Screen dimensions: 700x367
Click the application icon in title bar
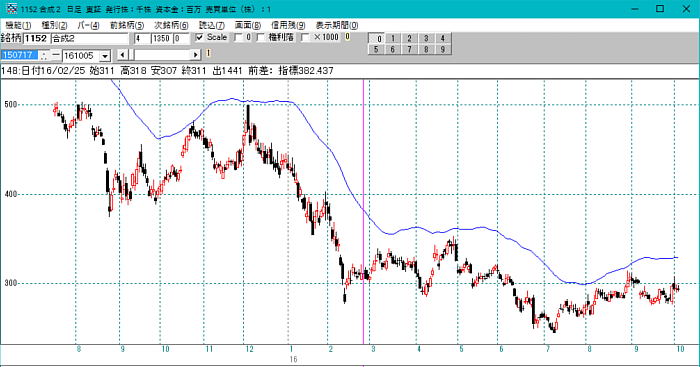coord(12,9)
